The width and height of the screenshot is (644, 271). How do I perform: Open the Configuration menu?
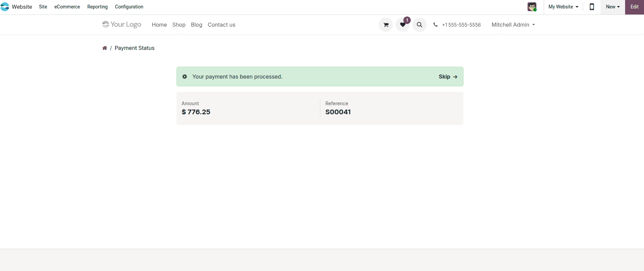point(129,7)
